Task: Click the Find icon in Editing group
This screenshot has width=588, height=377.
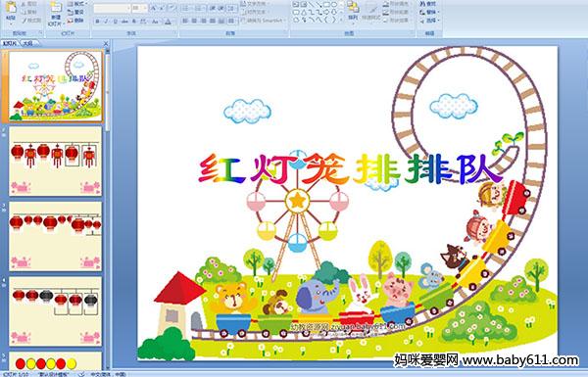Action: click(429, 4)
